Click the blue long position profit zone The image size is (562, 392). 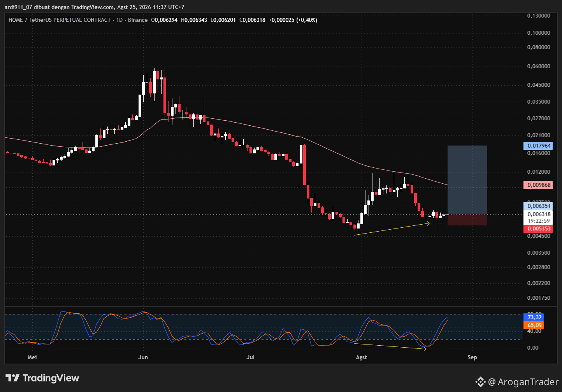point(467,180)
